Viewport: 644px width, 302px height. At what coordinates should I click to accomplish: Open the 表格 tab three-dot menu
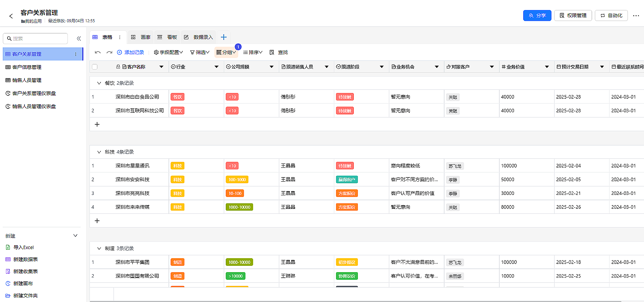[x=120, y=37]
